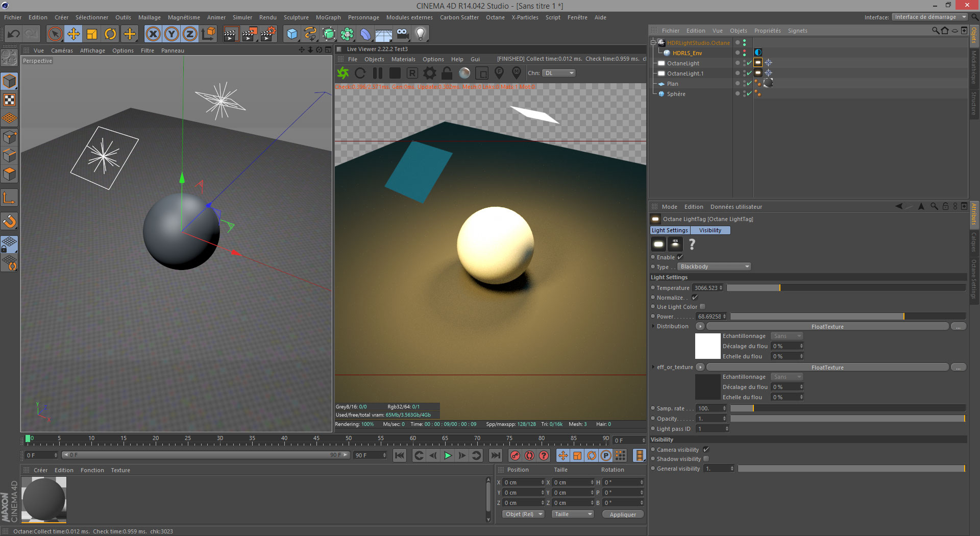Viewport: 980px width, 536px height.
Task: Toggle the green check for OctaneLight object
Action: coord(749,63)
